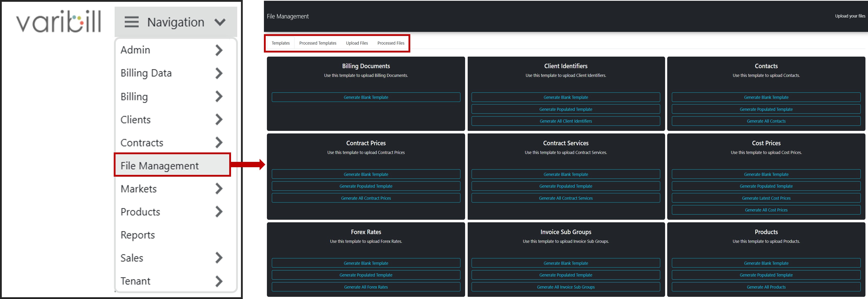The height and width of the screenshot is (299, 868).
Task: Expand the Contracts chevron icon
Action: click(x=219, y=142)
